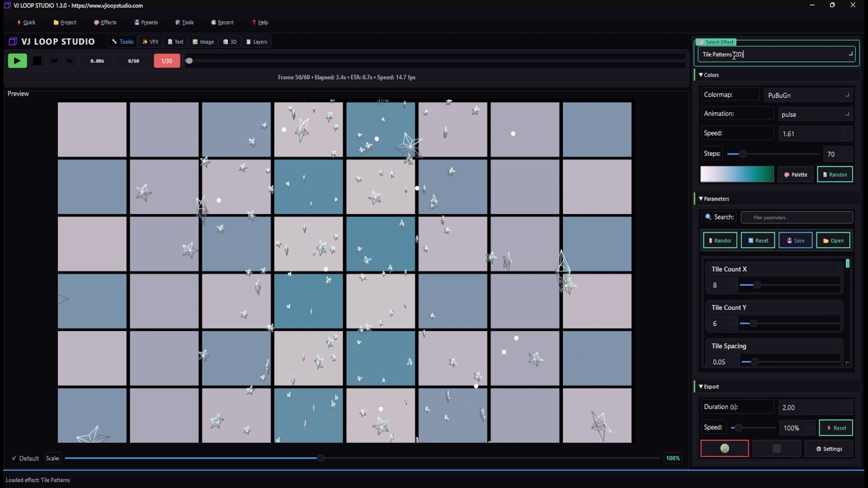The width and height of the screenshot is (868, 488).
Task: Open the Effects menu
Action: tap(105, 22)
